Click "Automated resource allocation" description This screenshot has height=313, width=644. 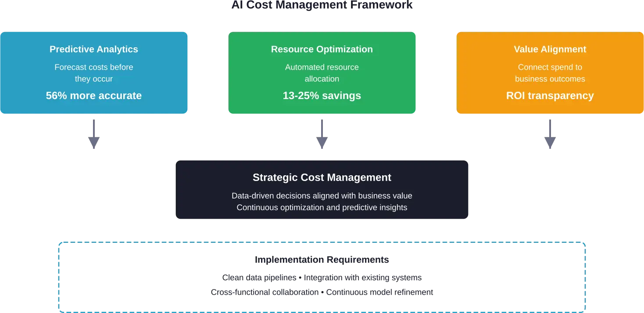[322, 73]
